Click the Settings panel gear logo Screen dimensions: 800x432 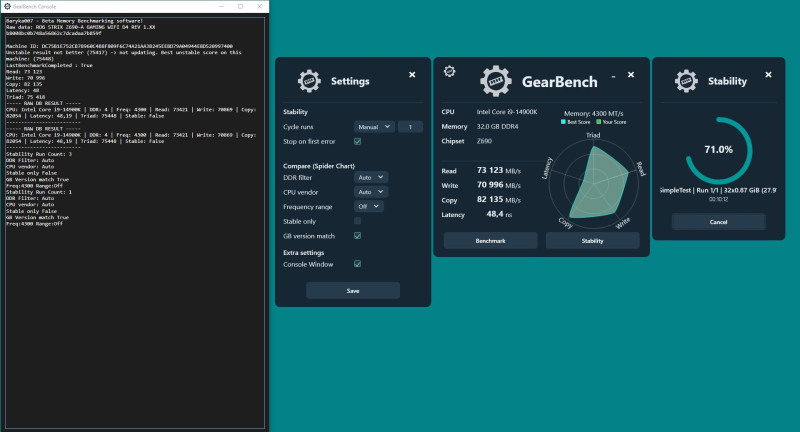tap(309, 81)
